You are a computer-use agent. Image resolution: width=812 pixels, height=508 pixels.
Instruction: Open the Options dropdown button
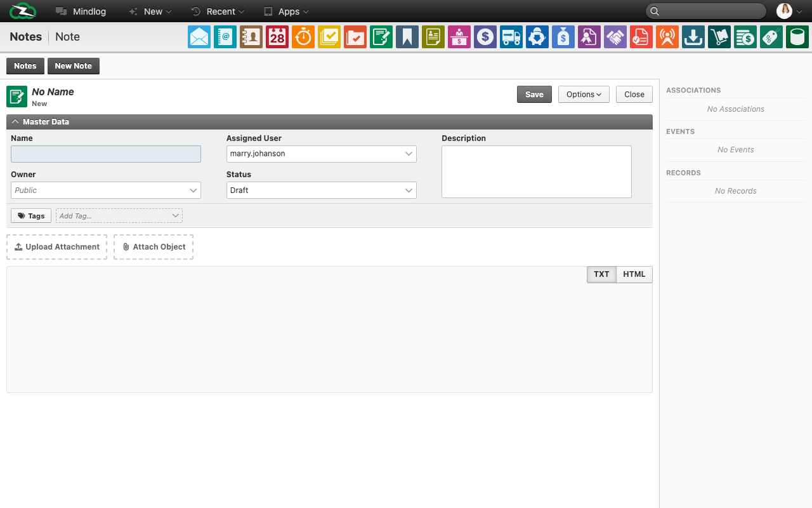[584, 95]
